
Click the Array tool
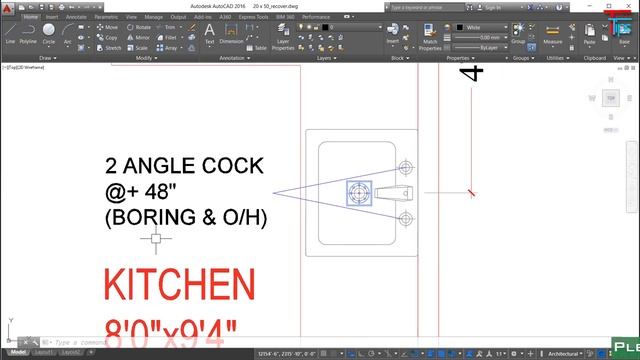point(167,48)
